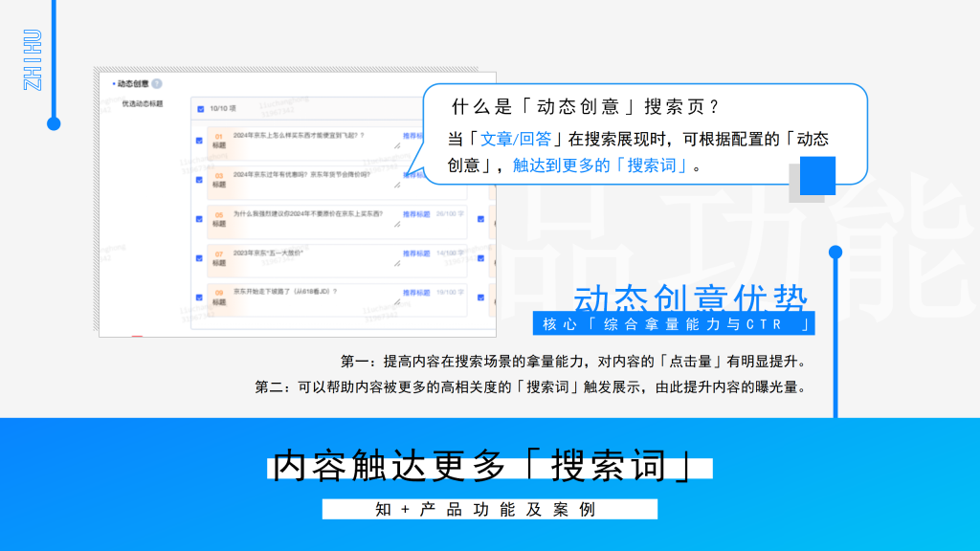
Task: Uncheck the checkbox for title 07
Action: tap(199, 258)
